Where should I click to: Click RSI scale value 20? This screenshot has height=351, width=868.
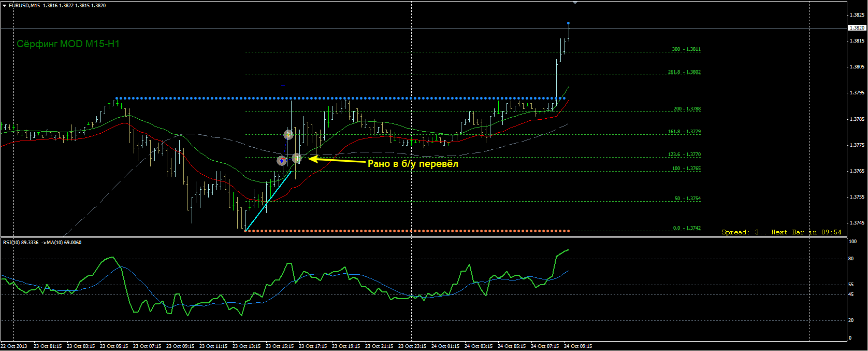point(851,320)
